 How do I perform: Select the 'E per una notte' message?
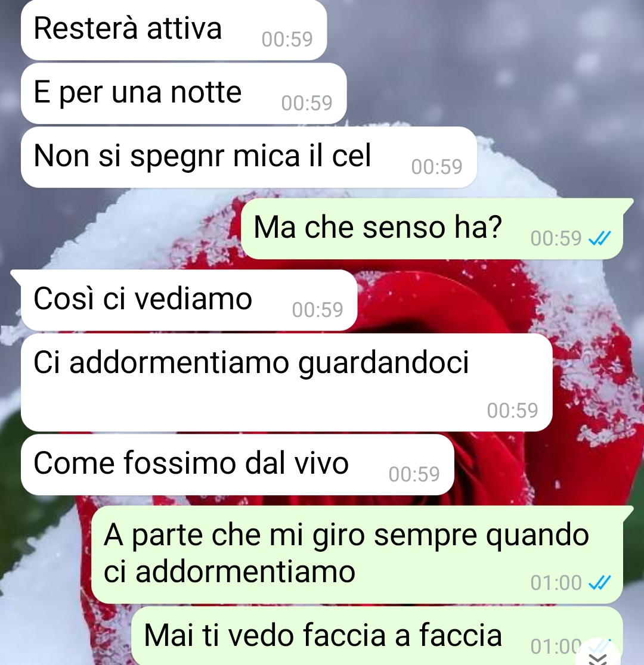click(184, 94)
